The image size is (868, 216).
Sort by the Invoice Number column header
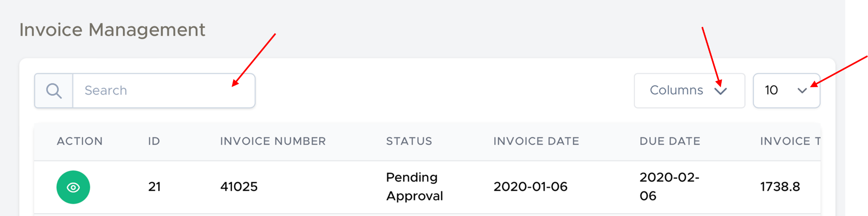(273, 141)
